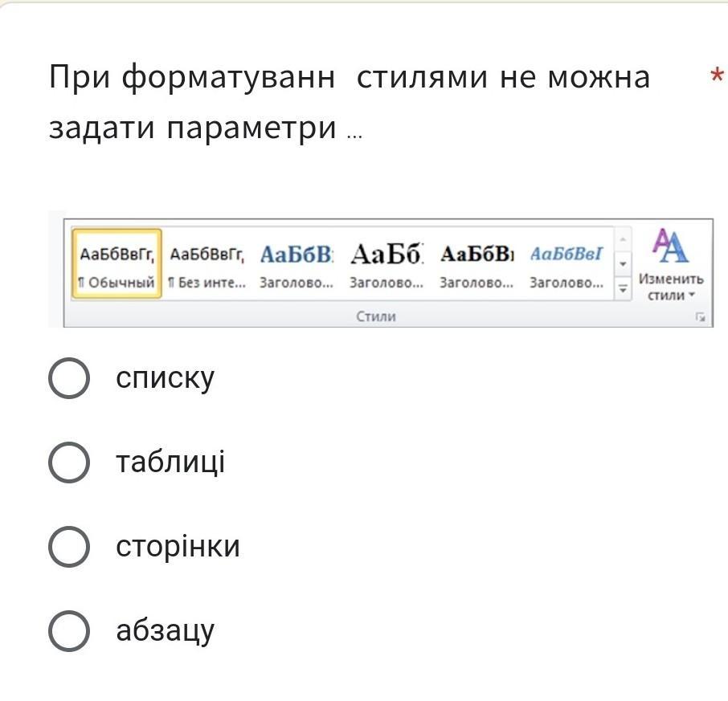728x701 pixels.
Task: Mark the radio circle next to "абзацу"
Action: point(69,631)
